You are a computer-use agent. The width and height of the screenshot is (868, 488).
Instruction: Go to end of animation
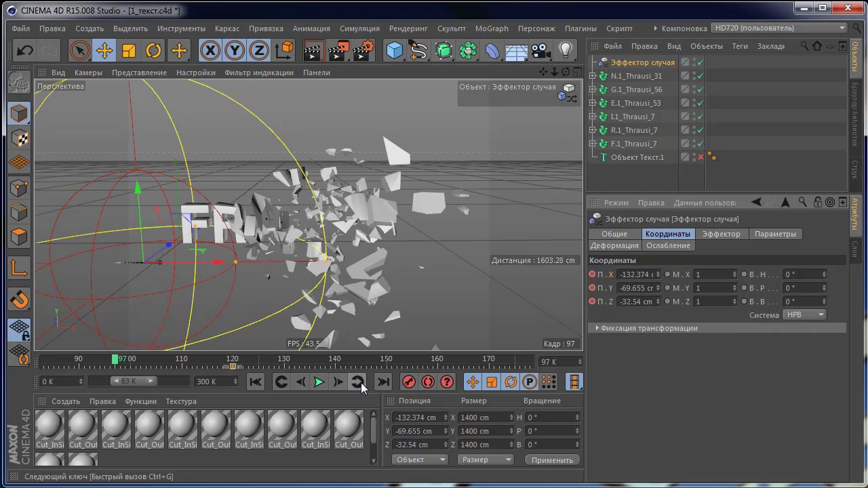coord(383,382)
